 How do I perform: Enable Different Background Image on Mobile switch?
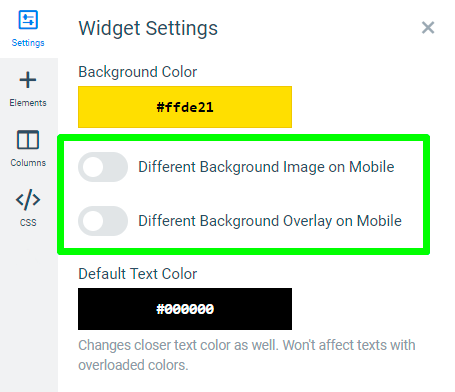point(103,167)
